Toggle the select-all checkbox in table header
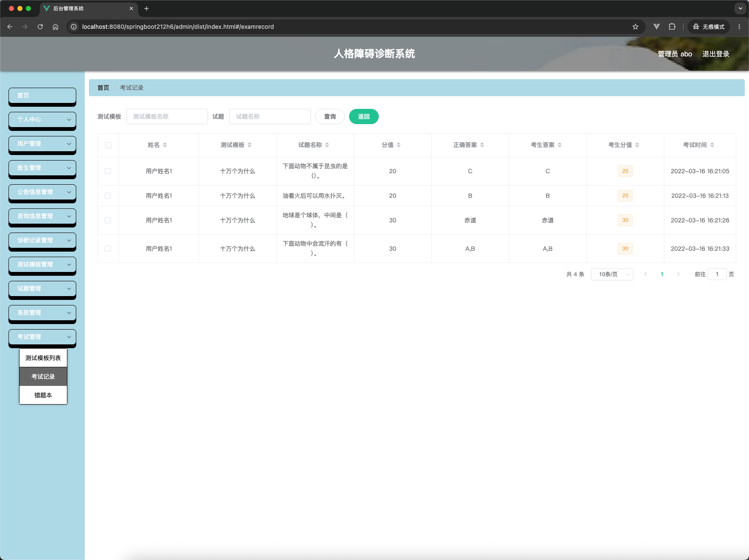Viewport: 749px width, 560px height. (108, 145)
